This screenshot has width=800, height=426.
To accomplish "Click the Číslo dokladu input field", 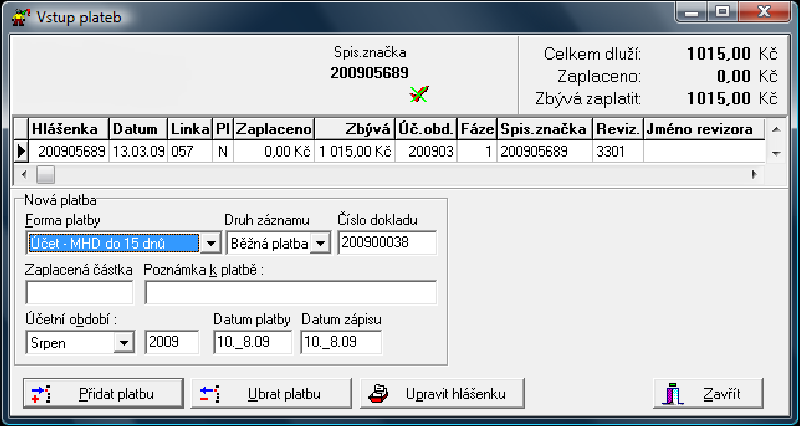I will click(x=387, y=243).
